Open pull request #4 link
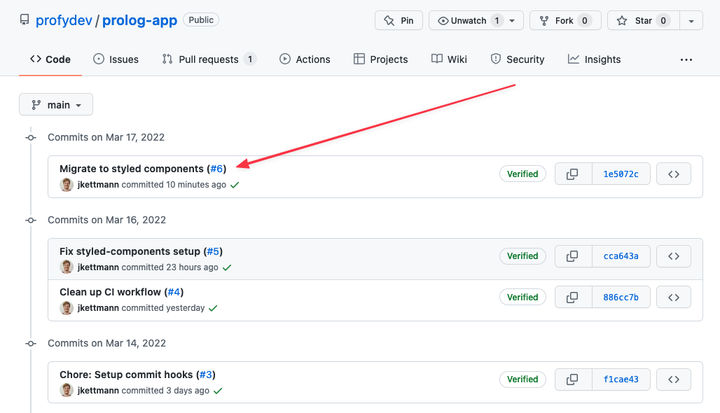 click(174, 292)
